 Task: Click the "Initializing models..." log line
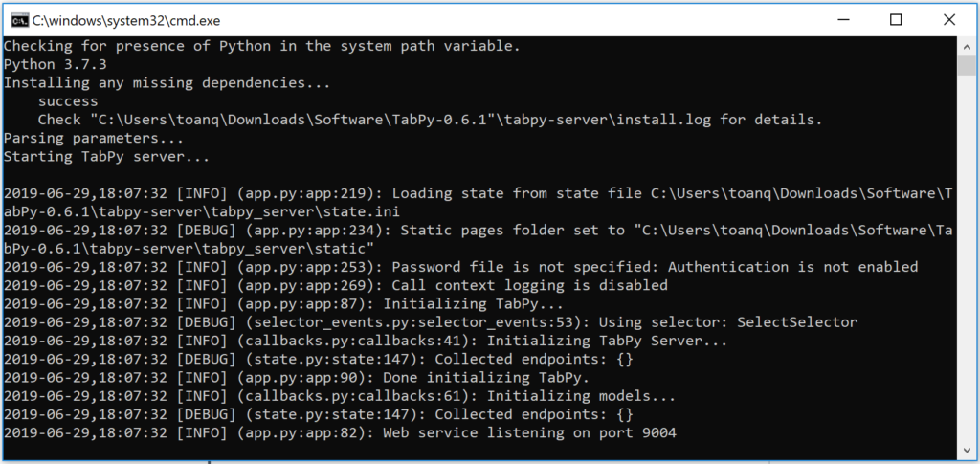pos(581,396)
